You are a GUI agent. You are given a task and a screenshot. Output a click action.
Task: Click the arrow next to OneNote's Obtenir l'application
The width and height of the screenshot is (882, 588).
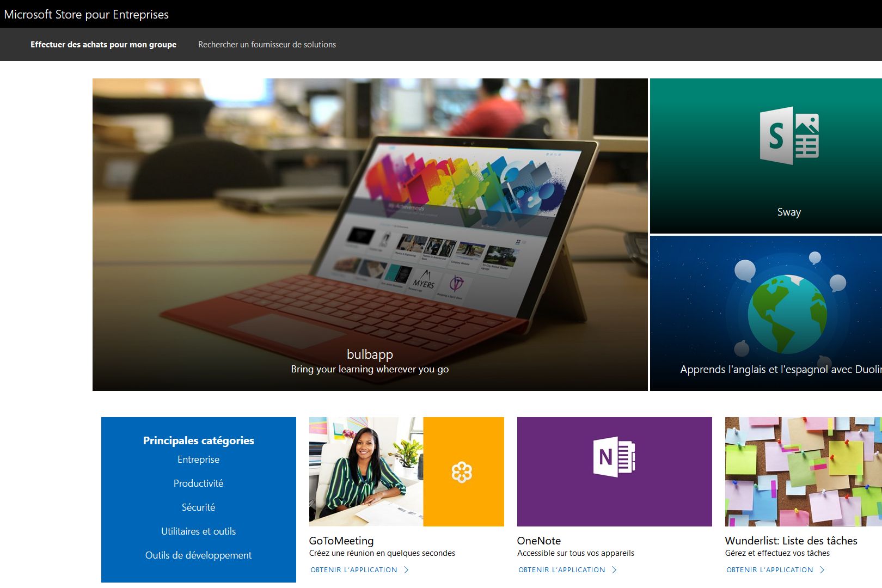(x=614, y=569)
